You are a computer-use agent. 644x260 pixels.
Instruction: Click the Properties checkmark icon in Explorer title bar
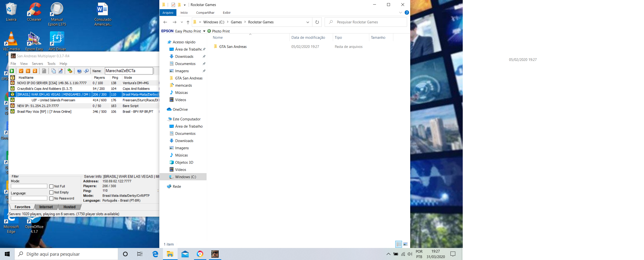[x=173, y=5]
